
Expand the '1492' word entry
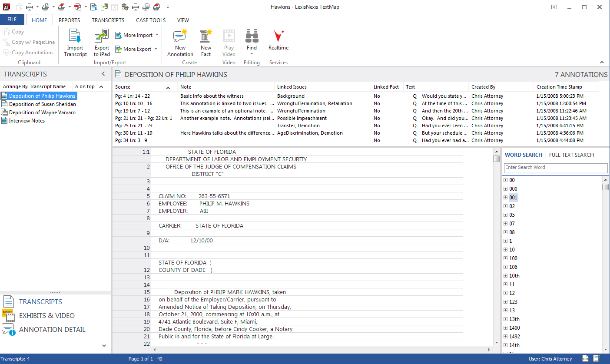point(505,337)
